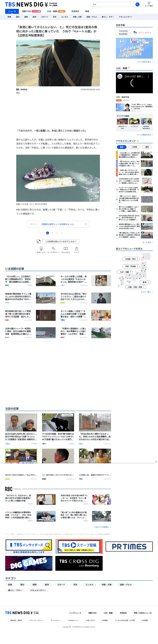Expand the 中部・甲信越 area news

131,266
